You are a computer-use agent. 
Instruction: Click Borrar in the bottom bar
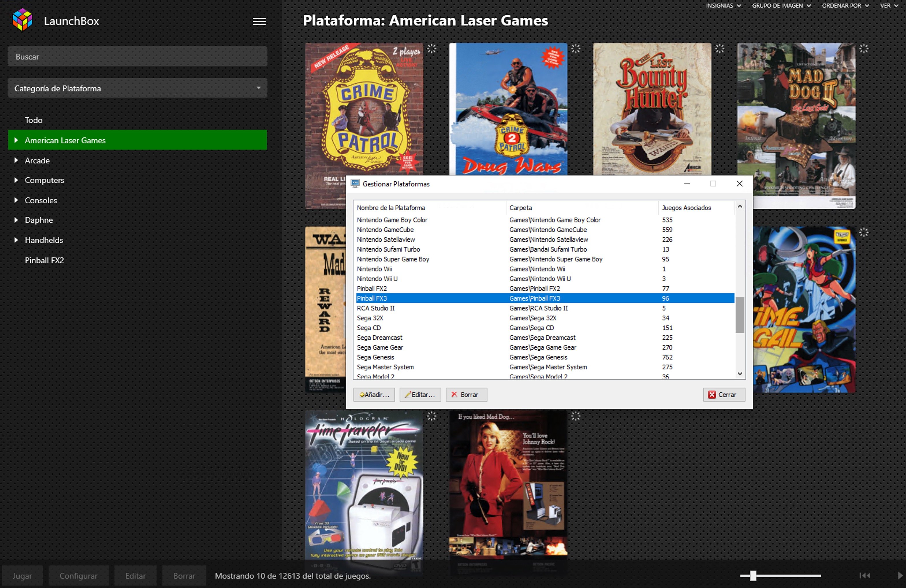(x=184, y=575)
